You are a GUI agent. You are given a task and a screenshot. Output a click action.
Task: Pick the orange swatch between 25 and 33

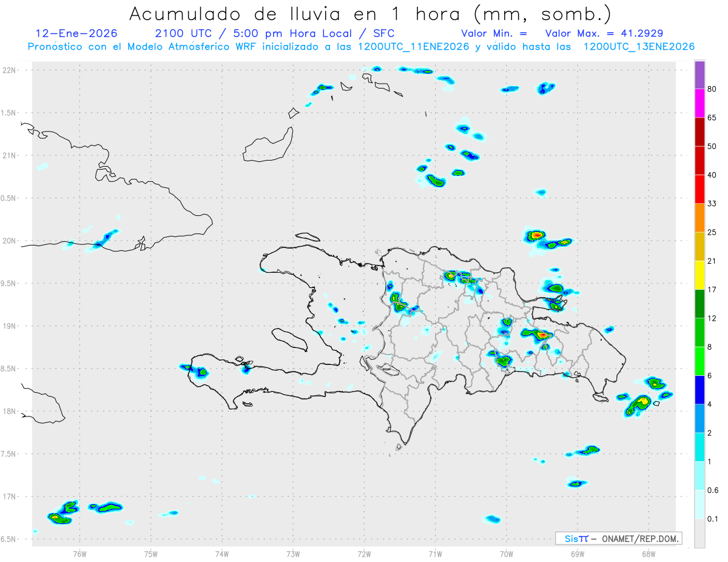[699, 218]
